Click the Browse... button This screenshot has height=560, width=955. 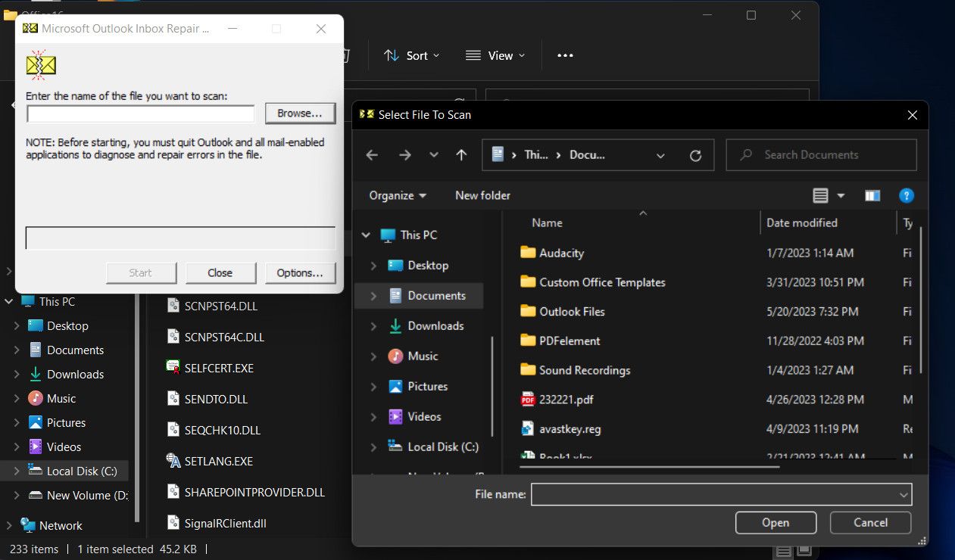(300, 114)
